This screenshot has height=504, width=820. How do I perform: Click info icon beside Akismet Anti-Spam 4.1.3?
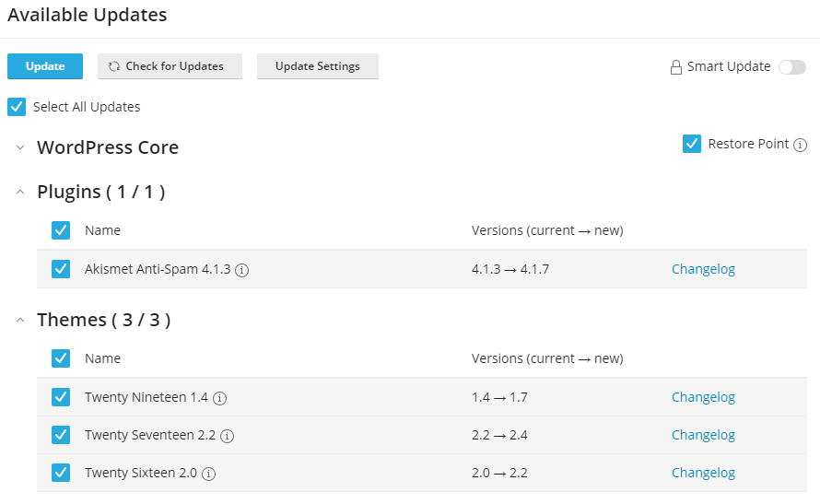(242, 270)
